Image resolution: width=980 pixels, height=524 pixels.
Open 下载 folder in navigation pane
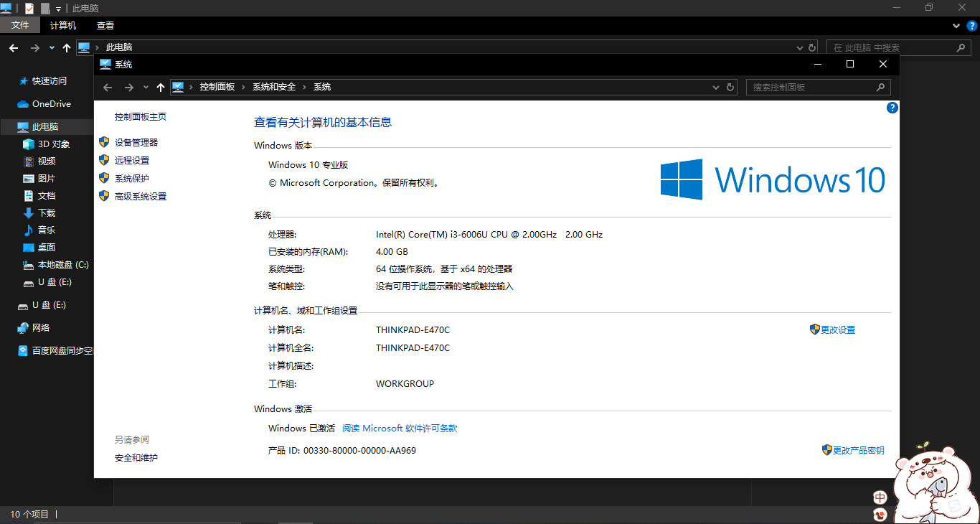39,213
